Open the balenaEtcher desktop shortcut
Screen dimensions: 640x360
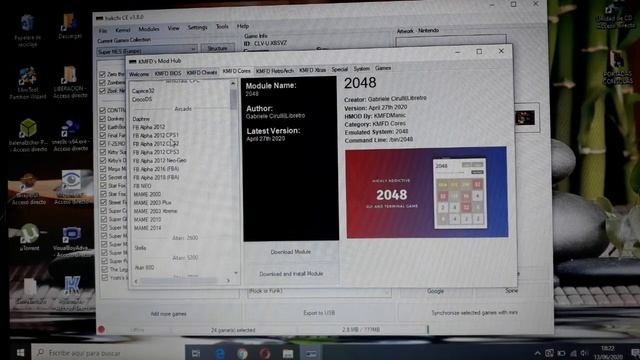(x=28, y=135)
